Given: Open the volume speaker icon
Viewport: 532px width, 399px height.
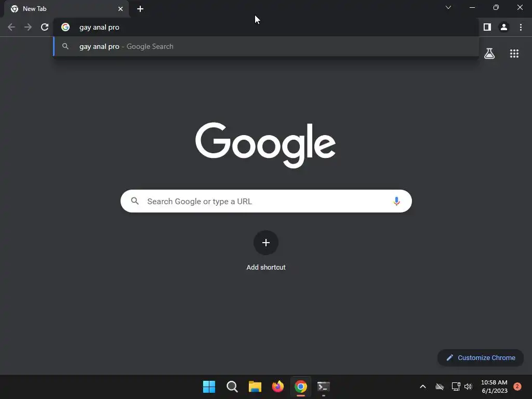Looking at the screenshot, I should [x=468, y=387].
